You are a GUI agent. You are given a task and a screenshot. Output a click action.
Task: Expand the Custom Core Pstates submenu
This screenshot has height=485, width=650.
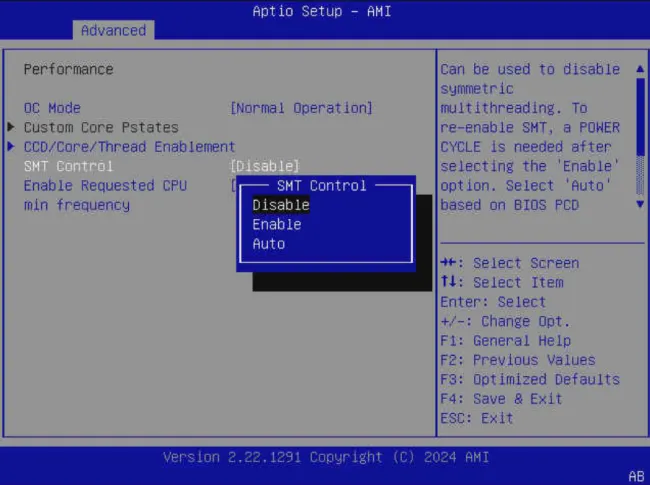101,127
